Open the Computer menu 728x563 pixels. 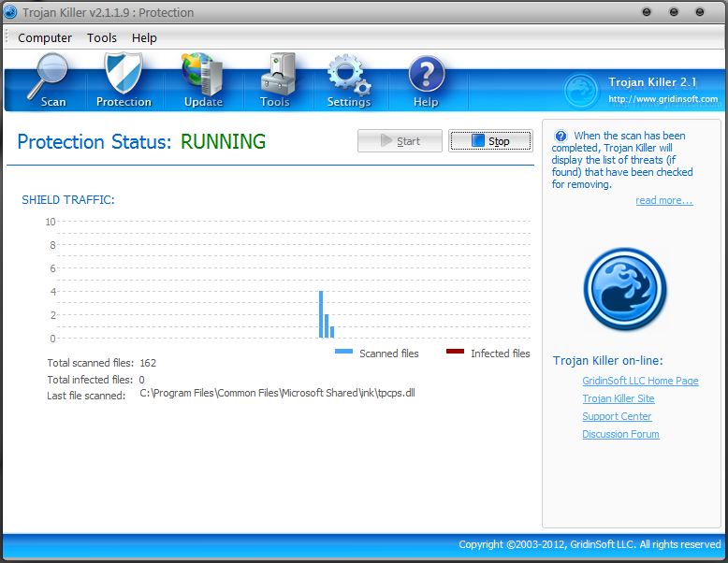pyautogui.click(x=45, y=38)
